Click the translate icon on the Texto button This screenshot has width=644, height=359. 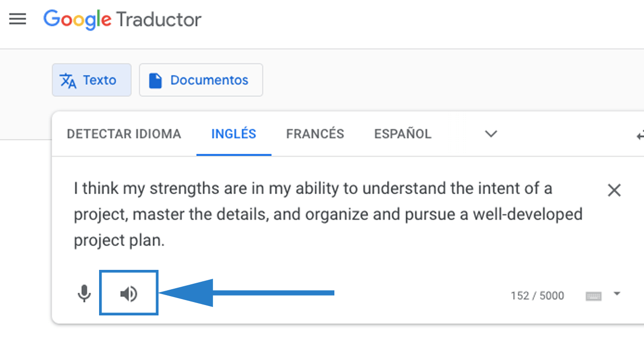69,79
